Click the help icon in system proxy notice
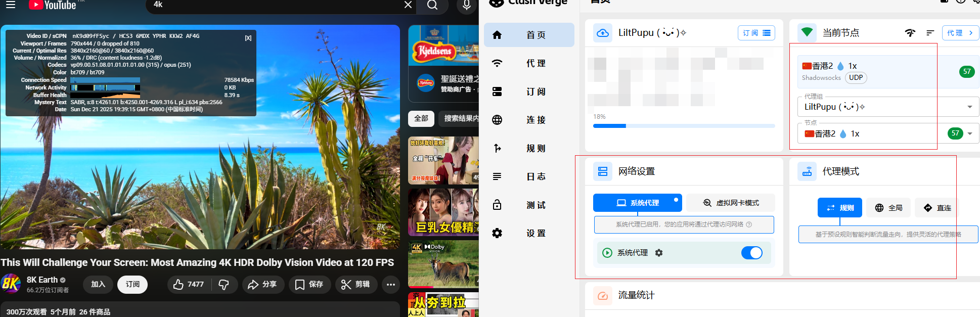Screen dimensions: 980x317 [749, 224]
